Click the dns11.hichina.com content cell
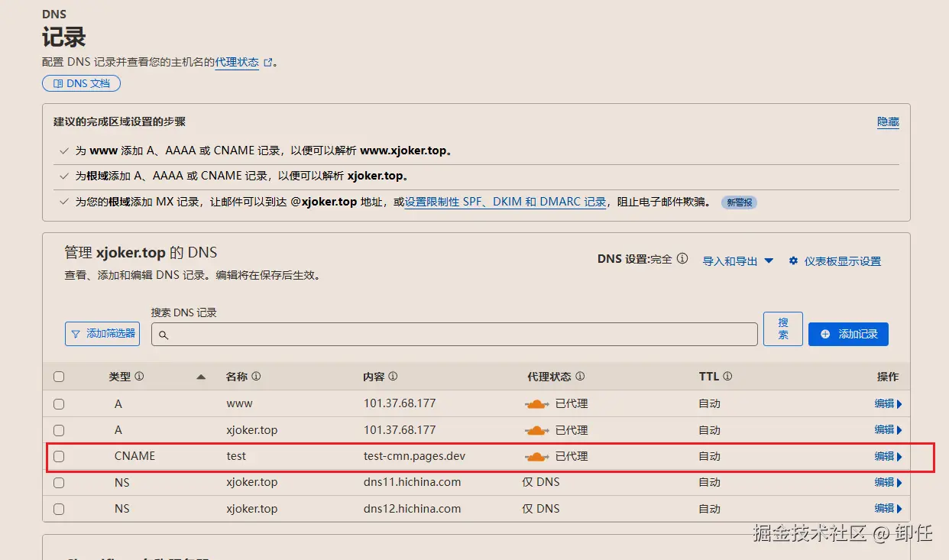This screenshot has height=560, width=949. (412, 482)
